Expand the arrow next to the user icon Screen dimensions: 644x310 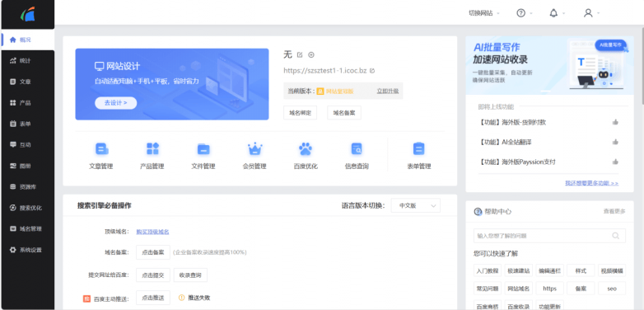tap(599, 13)
